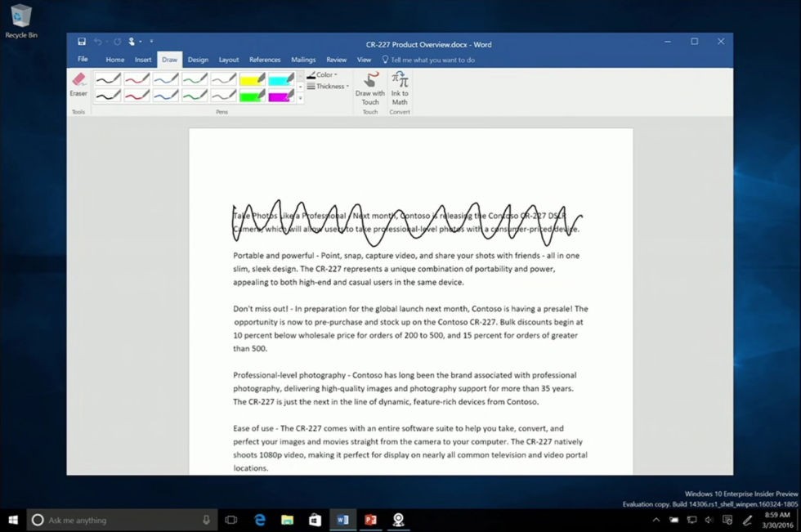Select the Draw tab
Screen dimensions: 801x532
click(170, 60)
